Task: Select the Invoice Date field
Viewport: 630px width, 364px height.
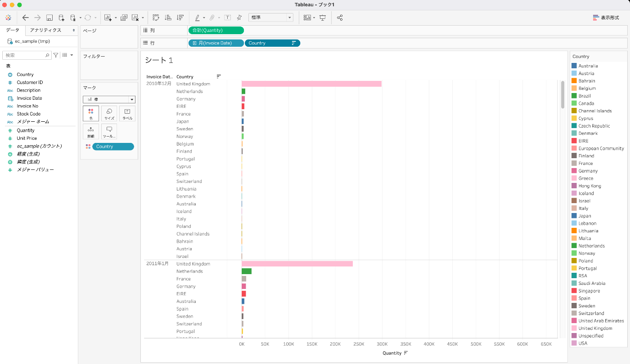Action: 29,98
